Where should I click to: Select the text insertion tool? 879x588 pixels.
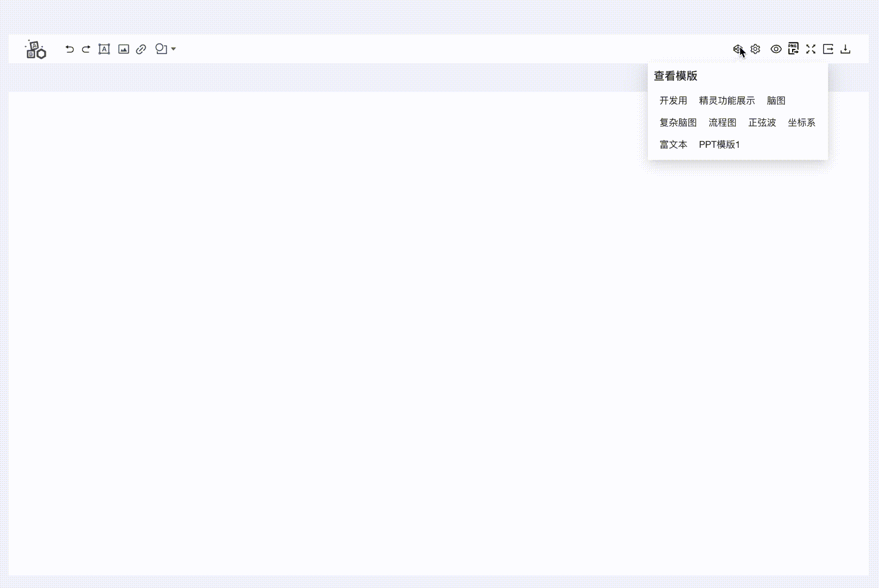pos(104,49)
